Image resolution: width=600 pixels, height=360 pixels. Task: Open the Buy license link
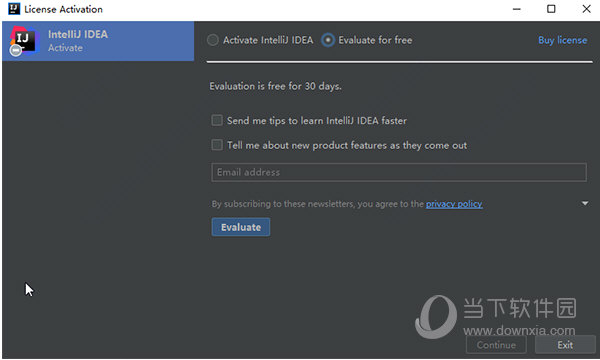562,40
